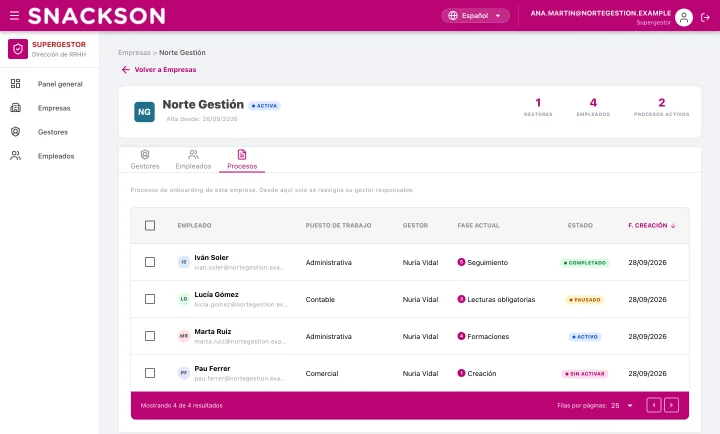Open the hamburger menu icon
Screen dimensions: 720x434
(x=14, y=16)
